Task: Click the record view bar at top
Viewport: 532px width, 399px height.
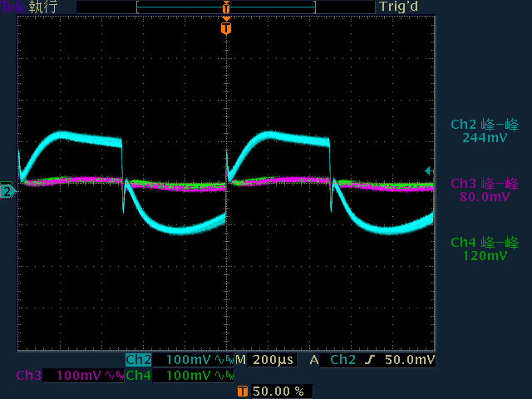Action: [226, 7]
